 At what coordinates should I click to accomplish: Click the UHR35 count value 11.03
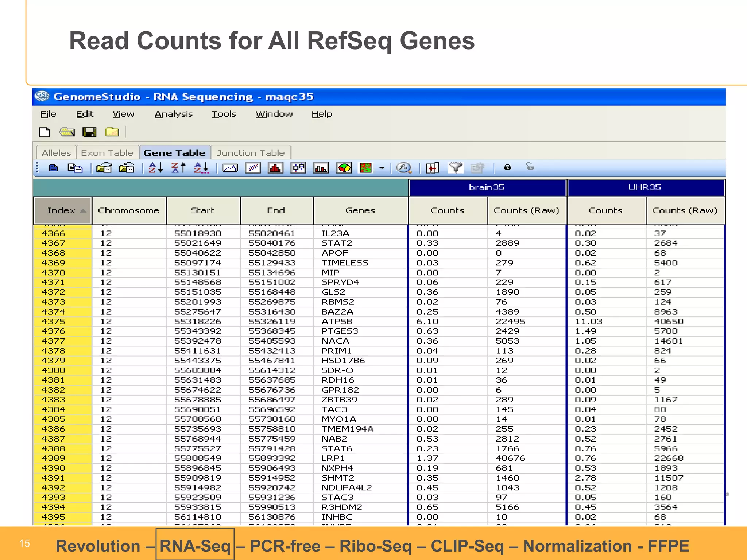(589, 322)
